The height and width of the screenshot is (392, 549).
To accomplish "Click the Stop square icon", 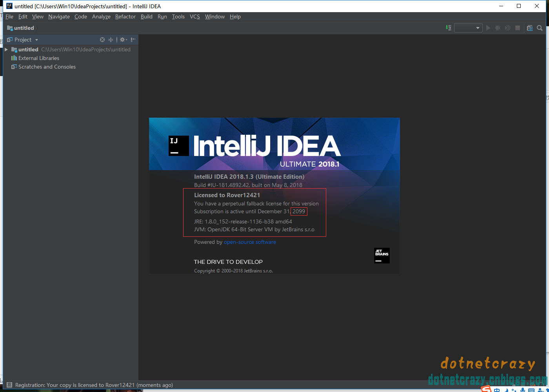I will 518,28.
